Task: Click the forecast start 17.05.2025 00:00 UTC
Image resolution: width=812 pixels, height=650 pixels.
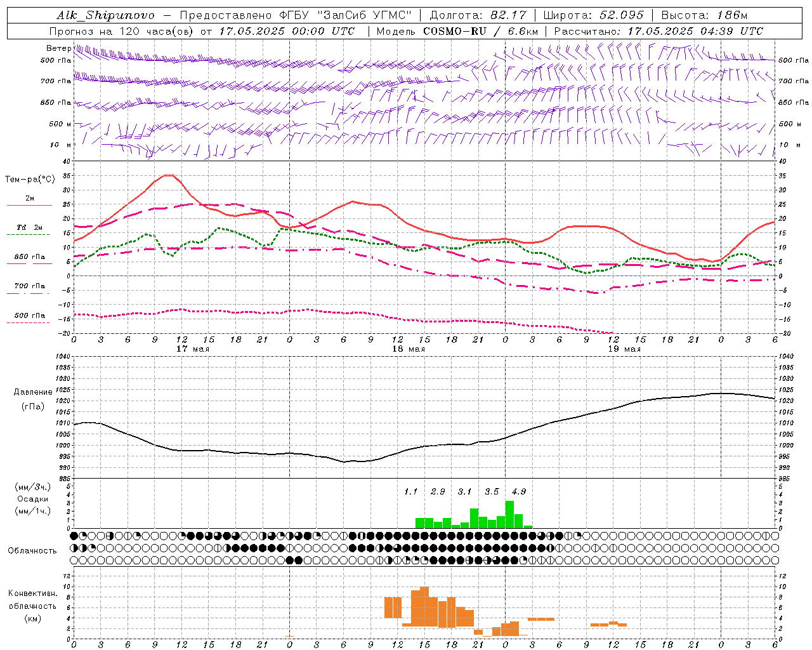Action: (x=287, y=31)
